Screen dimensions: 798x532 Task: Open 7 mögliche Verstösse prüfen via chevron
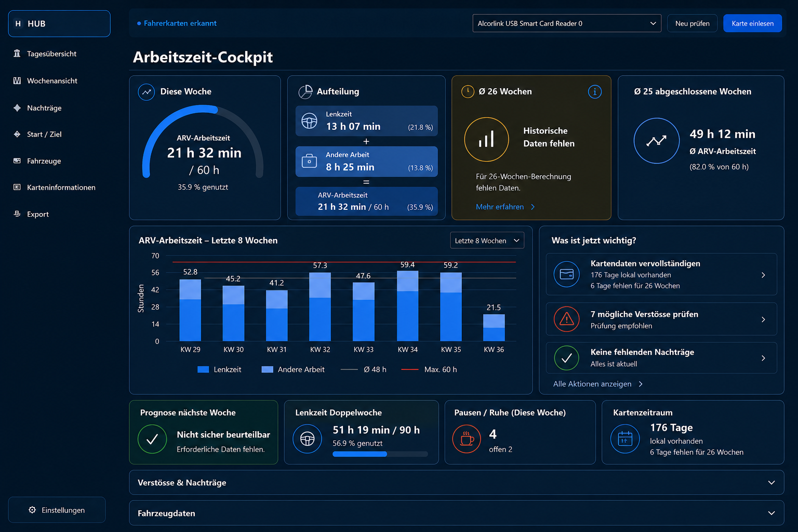pyautogui.click(x=763, y=320)
